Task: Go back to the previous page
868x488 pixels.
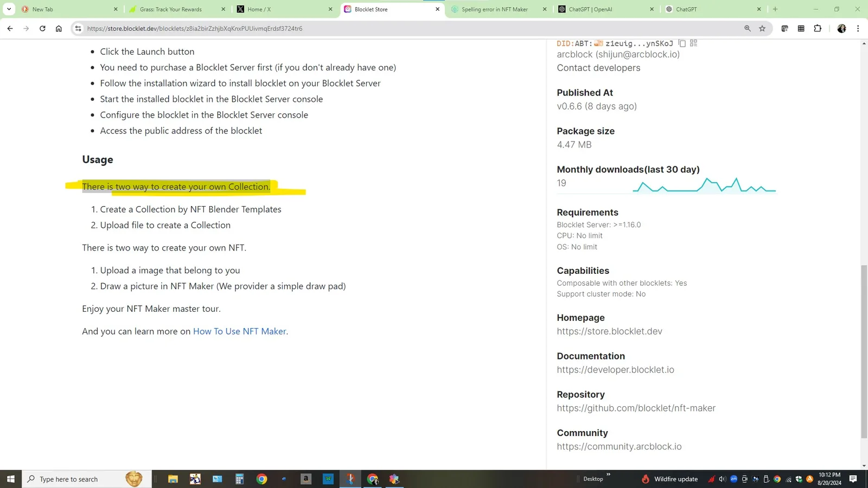Action: click(x=10, y=29)
